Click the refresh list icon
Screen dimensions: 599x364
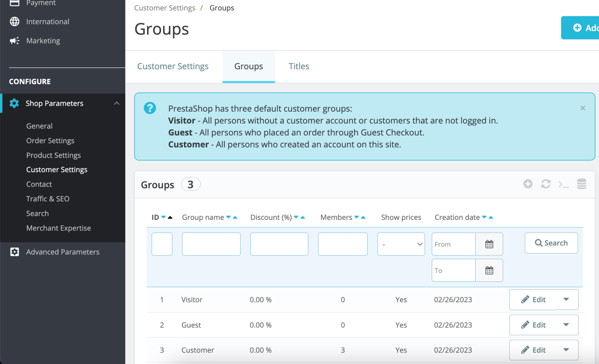(545, 184)
